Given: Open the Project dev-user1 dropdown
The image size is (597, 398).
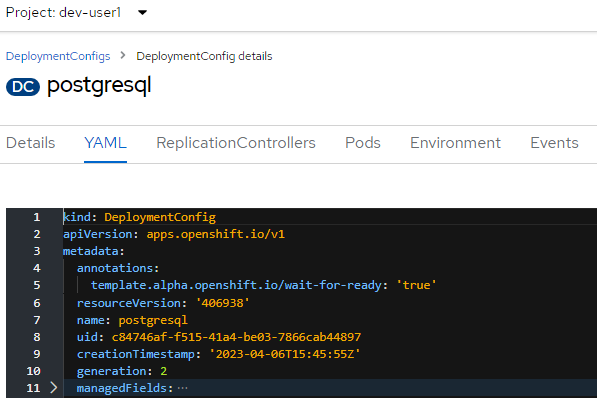Looking at the screenshot, I should click(x=77, y=13).
